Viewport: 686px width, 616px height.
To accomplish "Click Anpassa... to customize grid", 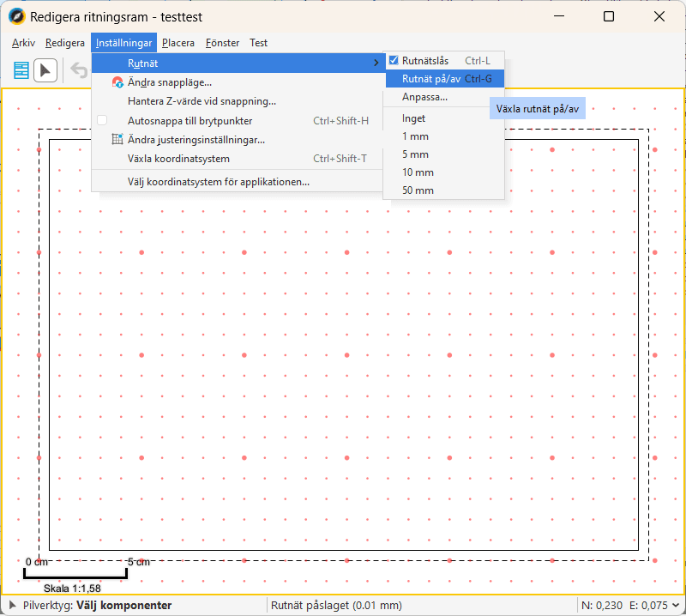I will click(424, 97).
